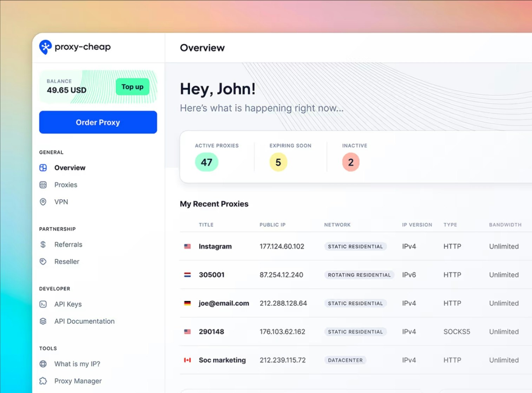Click the IP address 212.288.128.64

[x=283, y=303]
